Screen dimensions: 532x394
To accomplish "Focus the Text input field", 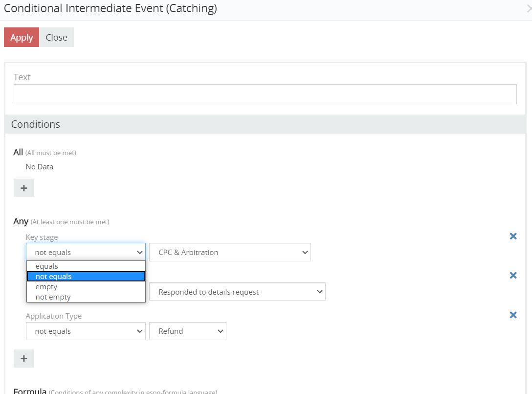I will pos(265,94).
